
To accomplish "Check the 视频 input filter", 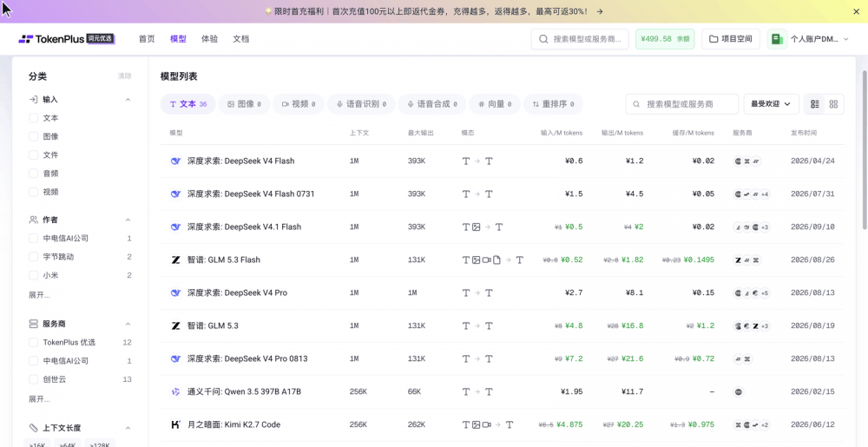I will pos(33,192).
